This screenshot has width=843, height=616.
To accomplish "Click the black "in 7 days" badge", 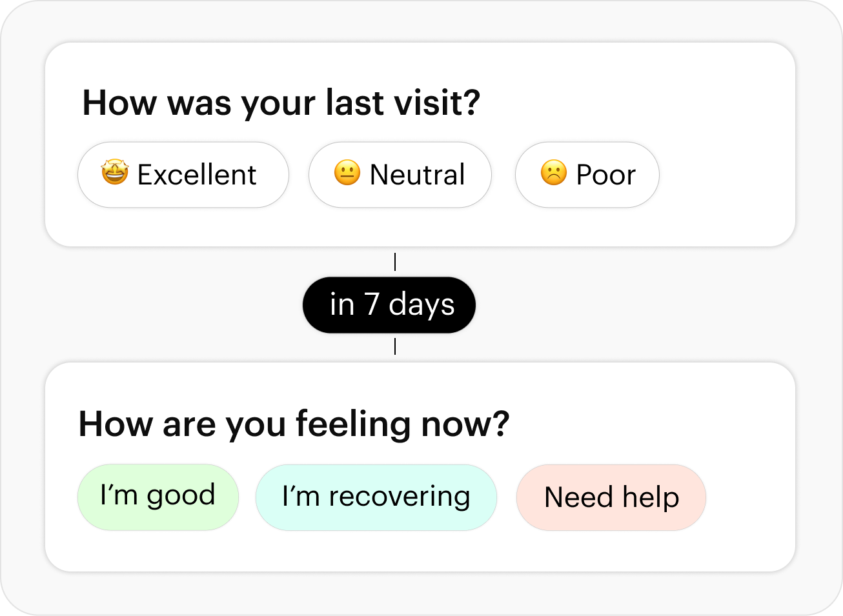I will click(389, 305).
